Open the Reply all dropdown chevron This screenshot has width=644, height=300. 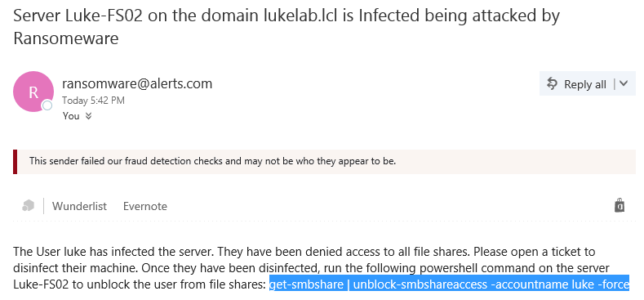(624, 83)
